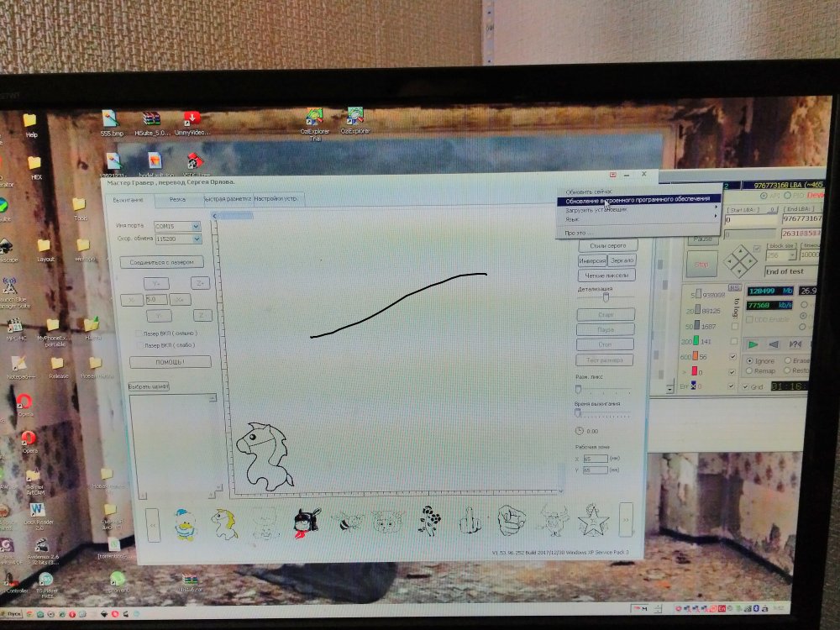This screenshot has height=630, width=840.
Task: Open the UmmyVideo desktop shortcut
Action: click(192, 123)
